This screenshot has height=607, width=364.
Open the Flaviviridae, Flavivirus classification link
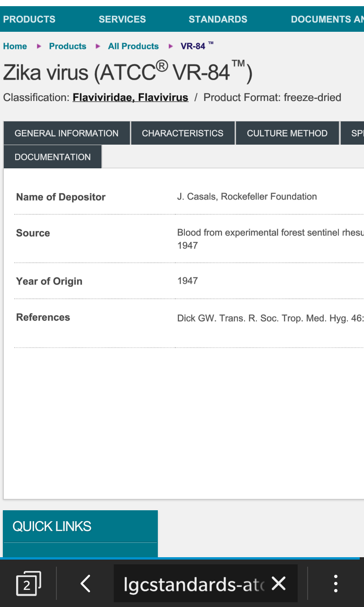[130, 98]
